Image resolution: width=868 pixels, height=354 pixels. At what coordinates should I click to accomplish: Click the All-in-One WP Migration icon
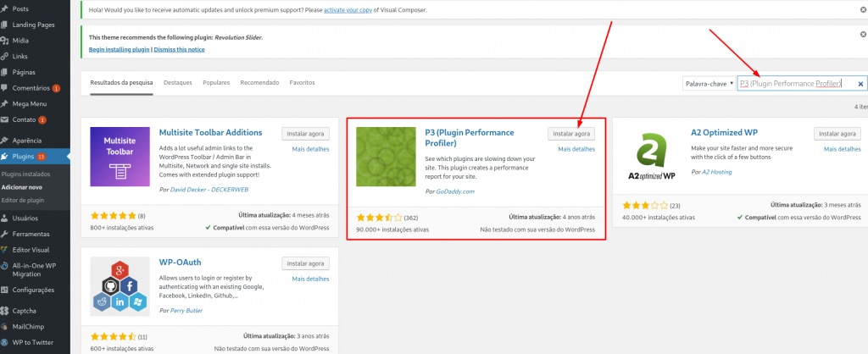pos(4,266)
